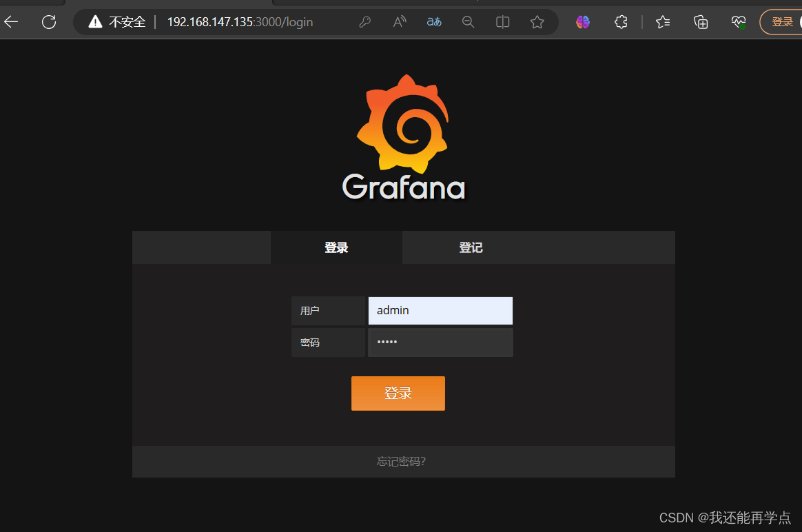Screen dimensions: 802x532
Task: Focus the username field containing admin
Action: coord(440,311)
